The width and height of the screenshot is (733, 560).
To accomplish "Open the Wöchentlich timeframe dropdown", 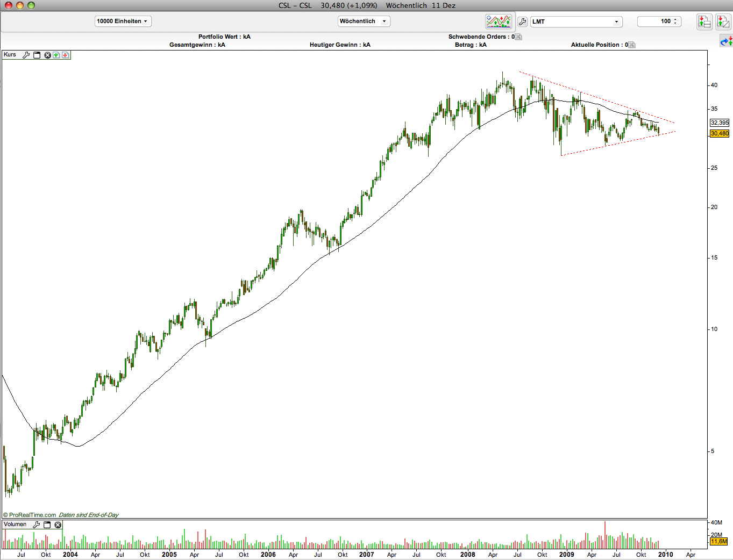I will point(364,21).
